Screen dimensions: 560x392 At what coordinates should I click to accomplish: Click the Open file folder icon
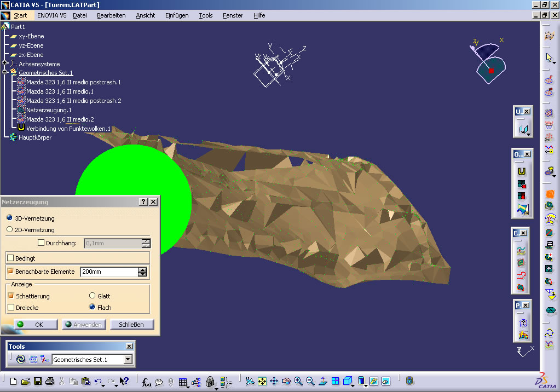pyautogui.click(x=25, y=381)
